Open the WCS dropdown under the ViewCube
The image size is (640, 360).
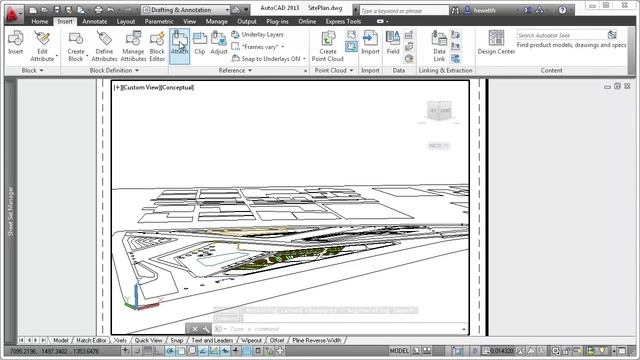point(438,146)
